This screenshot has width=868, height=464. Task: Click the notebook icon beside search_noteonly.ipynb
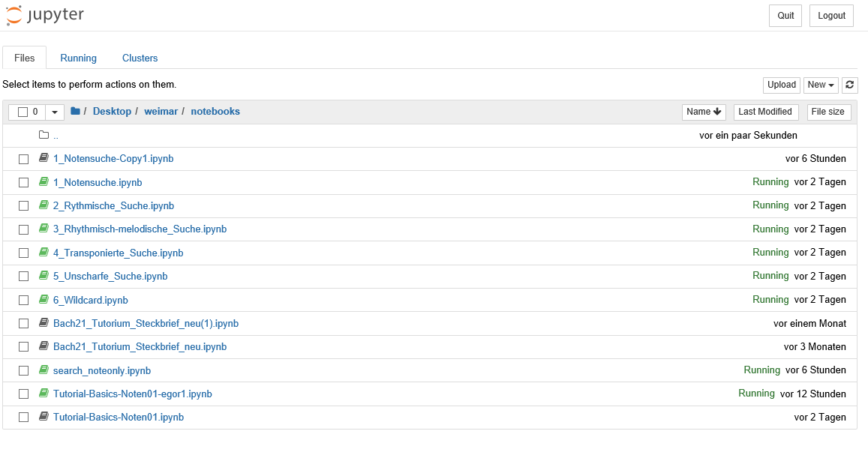click(44, 370)
